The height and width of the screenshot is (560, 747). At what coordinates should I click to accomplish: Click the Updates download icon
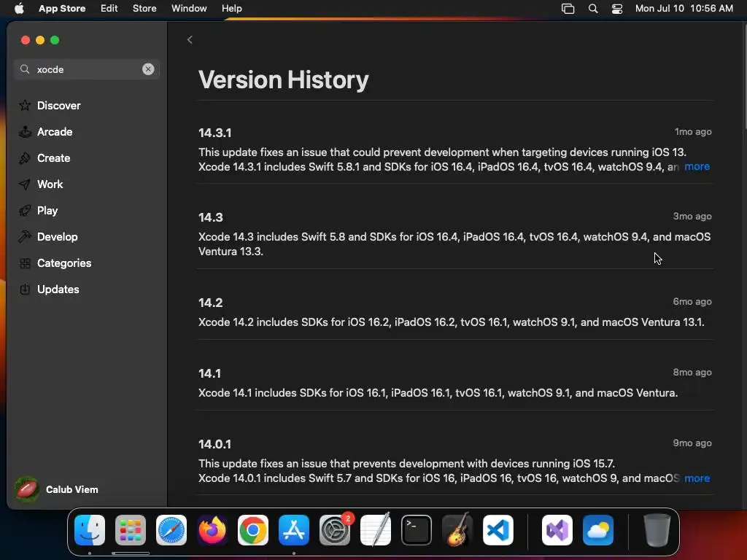click(x=26, y=289)
